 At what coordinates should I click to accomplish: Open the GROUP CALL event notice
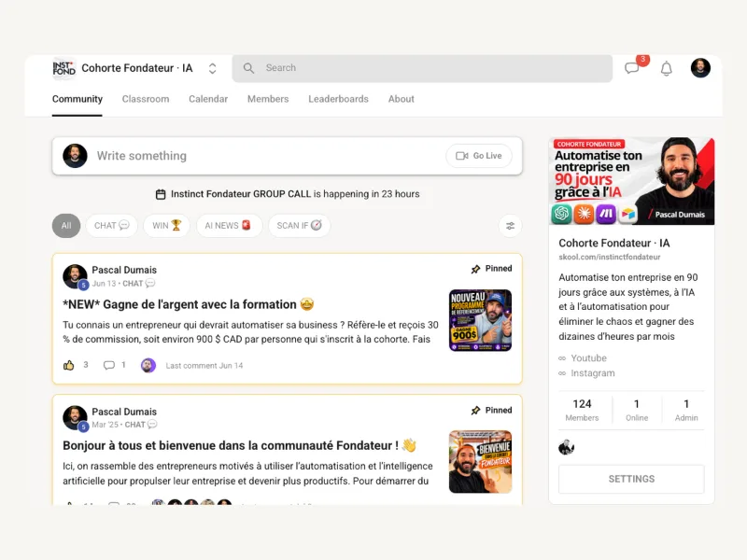[288, 194]
